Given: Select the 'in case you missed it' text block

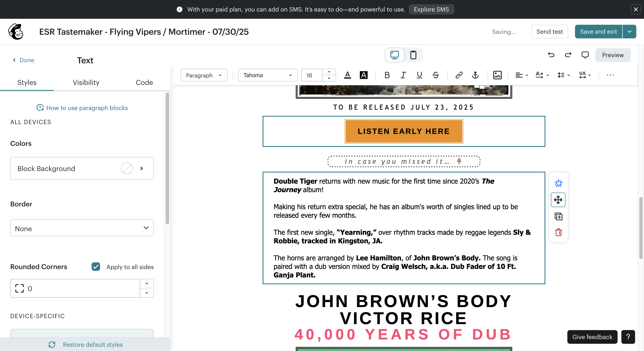Looking at the screenshot, I should pos(404,161).
